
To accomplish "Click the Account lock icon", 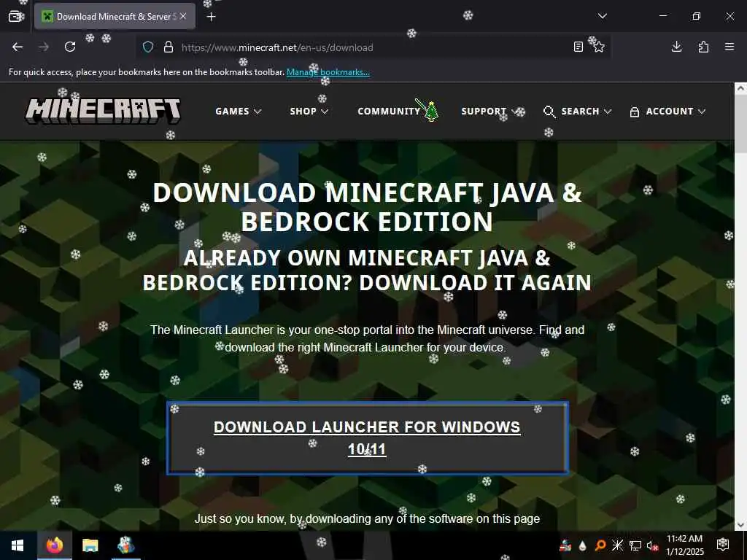I will point(634,112).
